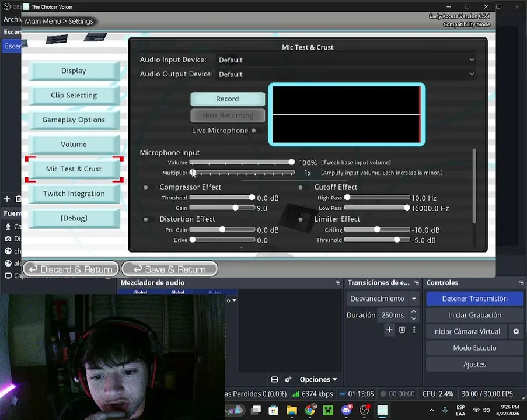
Task: Click the stream time status icon
Action: (x=343, y=394)
